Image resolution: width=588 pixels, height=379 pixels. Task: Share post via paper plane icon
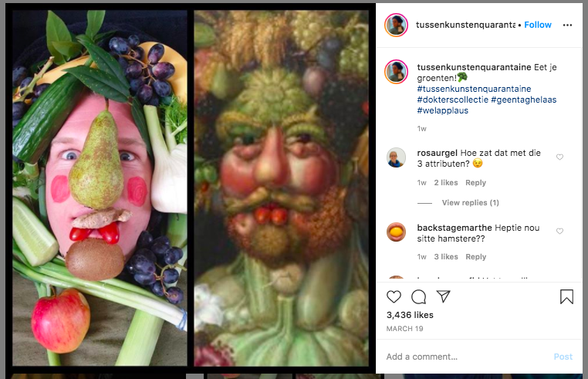[444, 296]
